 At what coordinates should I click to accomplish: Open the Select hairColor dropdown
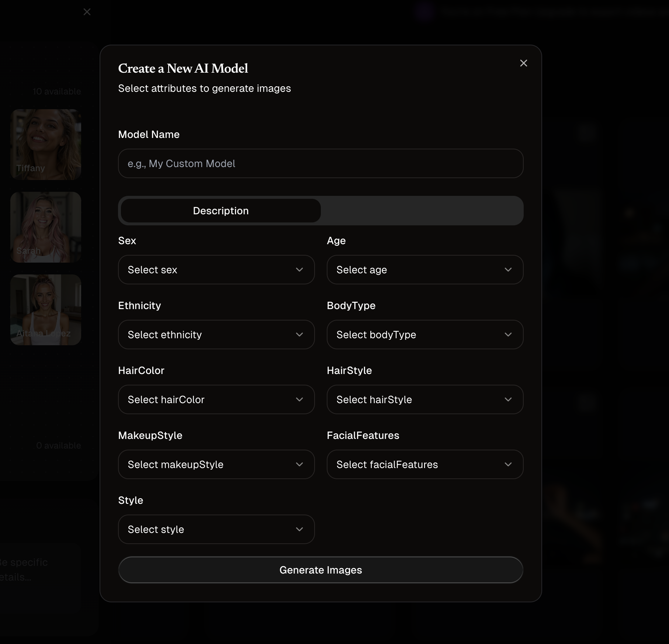216,399
